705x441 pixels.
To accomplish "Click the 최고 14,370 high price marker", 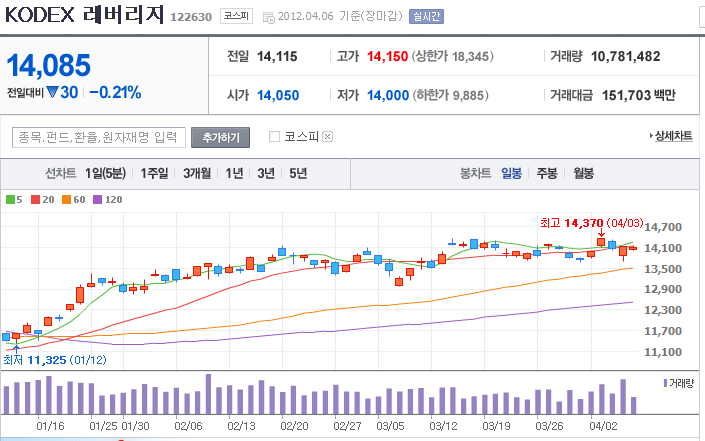I will [591, 223].
